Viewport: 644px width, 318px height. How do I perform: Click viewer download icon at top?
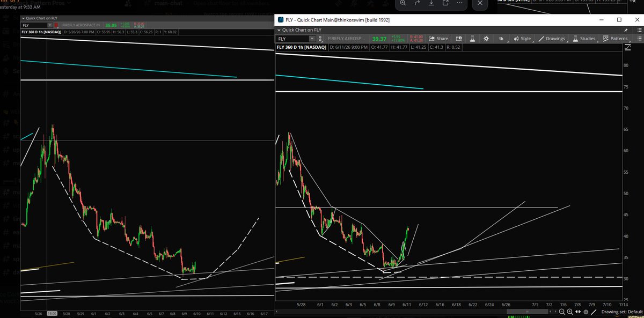431,3
